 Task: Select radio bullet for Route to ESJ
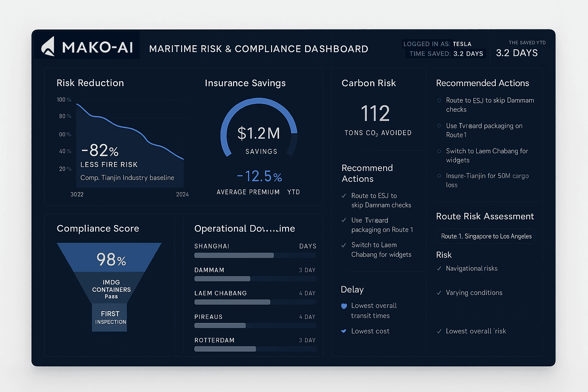pyautogui.click(x=439, y=101)
